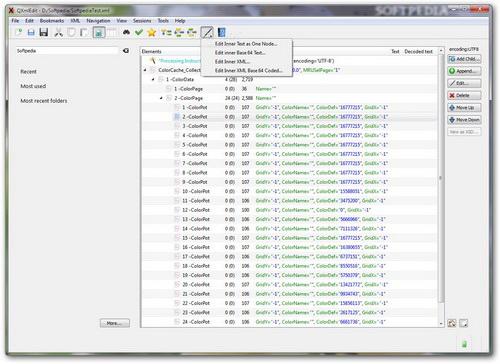This screenshot has width=500, height=364.
Task: Collapse the 2 -ColorPage tree node
Action: [x=161, y=98]
